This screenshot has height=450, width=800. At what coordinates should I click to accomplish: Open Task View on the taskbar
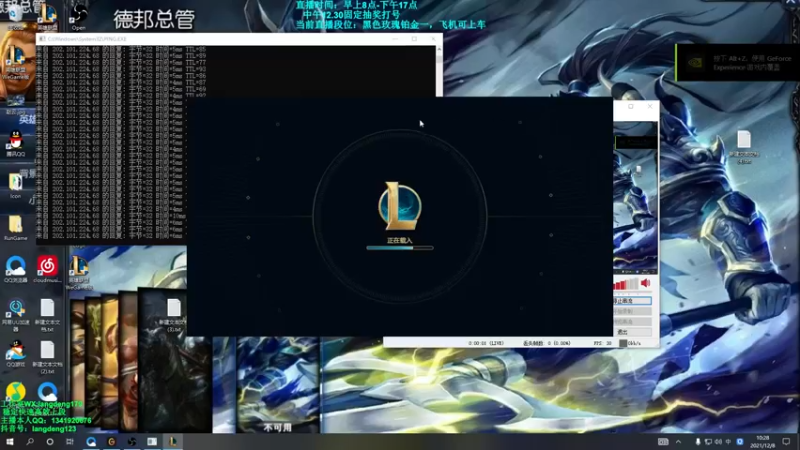pos(70,441)
